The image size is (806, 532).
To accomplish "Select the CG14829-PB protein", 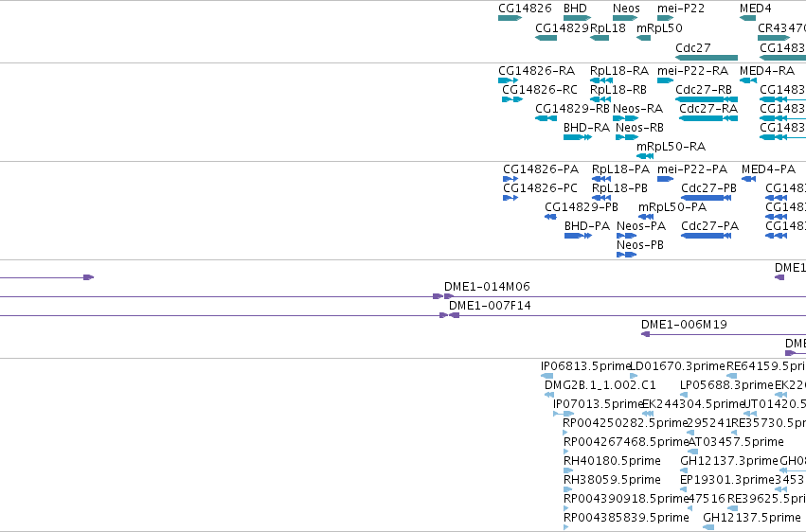I will coord(550,217).
